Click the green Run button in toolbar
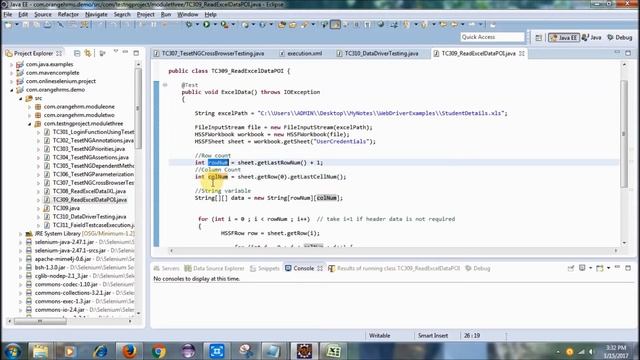640x360 pixels. [x=207, y=25]
